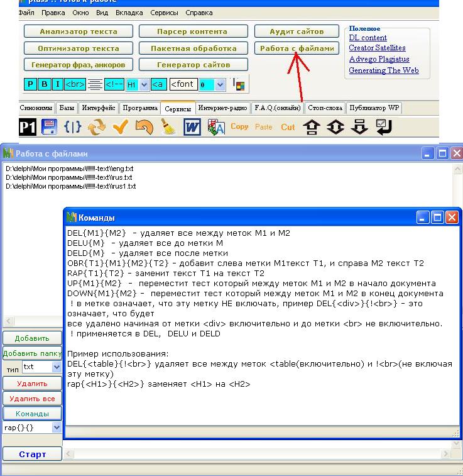Open the multicolor palette color picker icon
The height and width of the screenshot is (476, 463).
[239, 84]
